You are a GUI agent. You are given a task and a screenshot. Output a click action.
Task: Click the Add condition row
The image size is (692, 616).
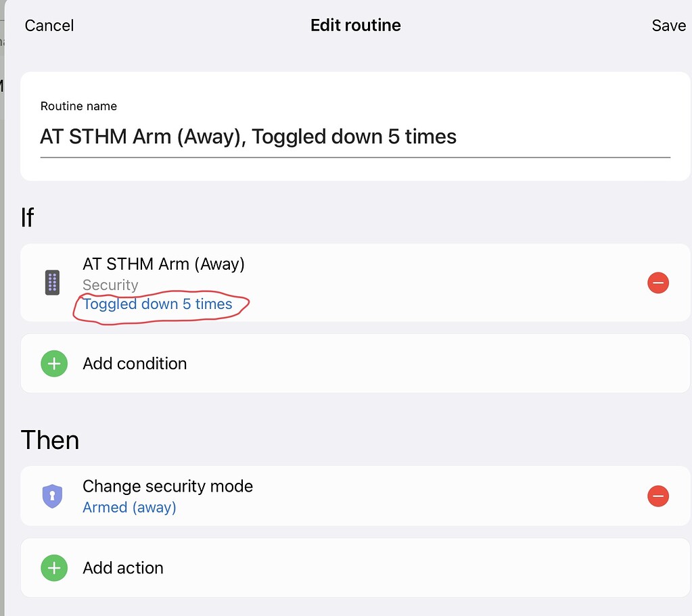click(271, 363)
